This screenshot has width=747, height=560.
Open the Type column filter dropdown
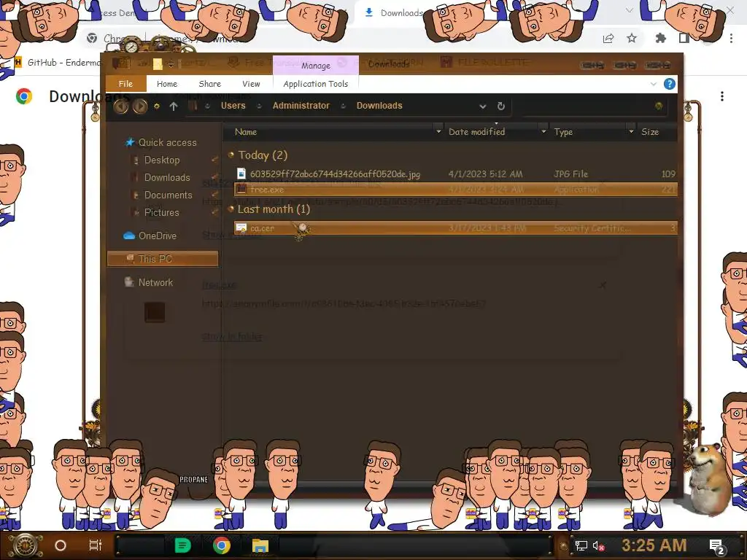631,131
